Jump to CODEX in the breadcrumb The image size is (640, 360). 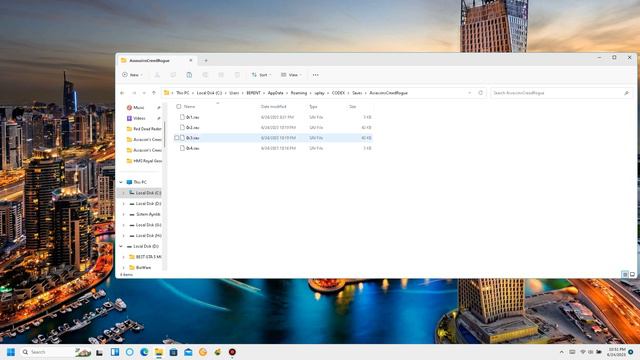click(x=338, y=93)
